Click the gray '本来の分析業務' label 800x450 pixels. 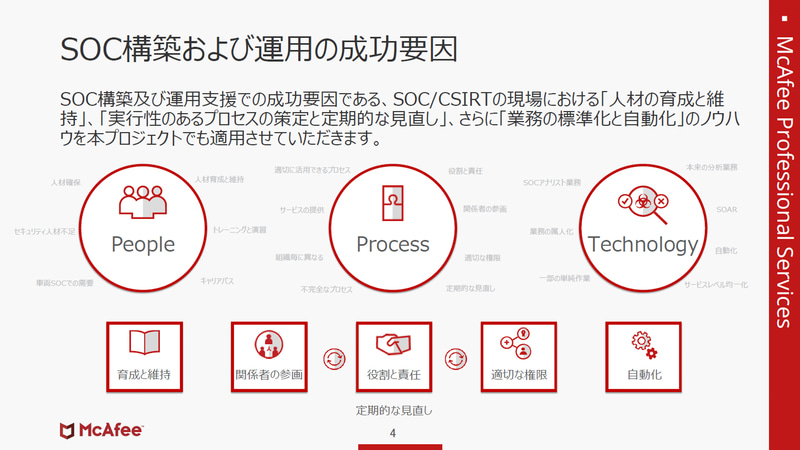tap(711, 167)
